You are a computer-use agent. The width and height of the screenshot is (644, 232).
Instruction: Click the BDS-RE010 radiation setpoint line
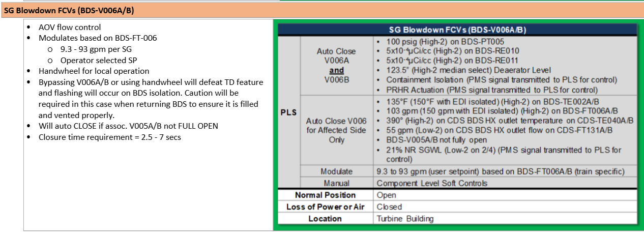pos(453,51)
